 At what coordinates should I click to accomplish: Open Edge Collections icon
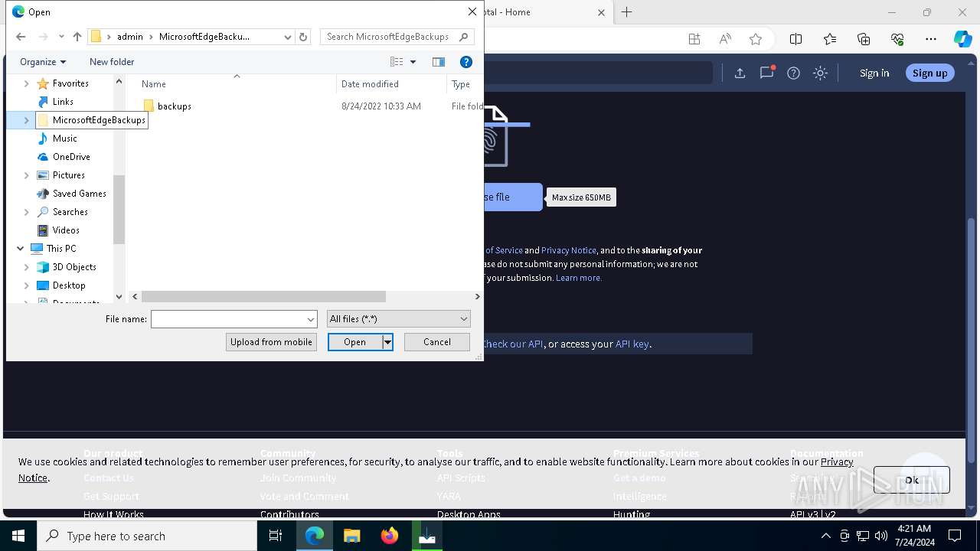click(864, 39)
